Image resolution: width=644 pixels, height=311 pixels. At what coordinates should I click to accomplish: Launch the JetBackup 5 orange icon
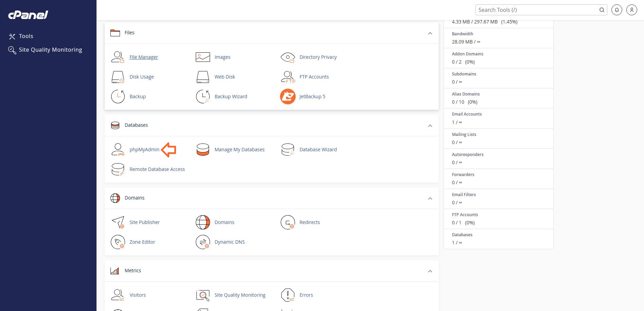(x=288, y=97)
